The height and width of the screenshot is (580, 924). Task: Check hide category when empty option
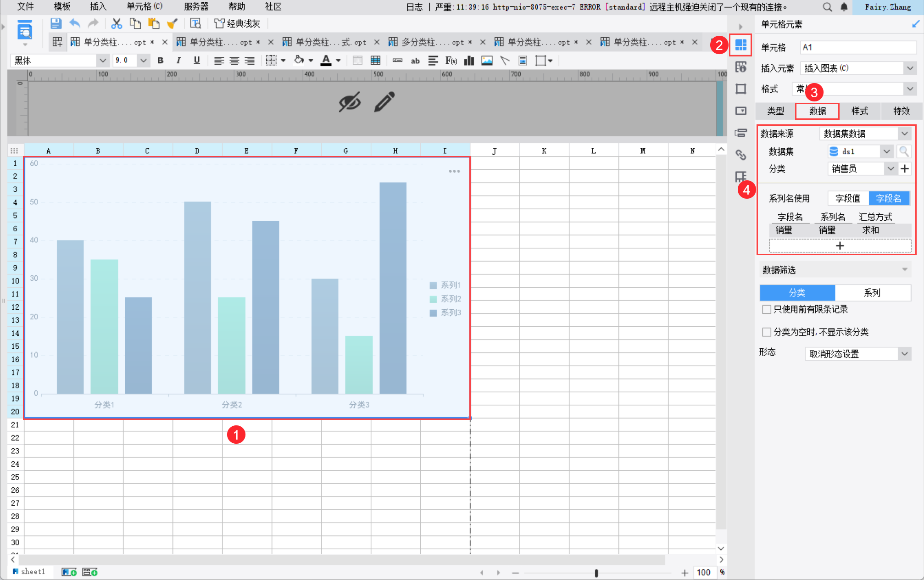(766, 332)
